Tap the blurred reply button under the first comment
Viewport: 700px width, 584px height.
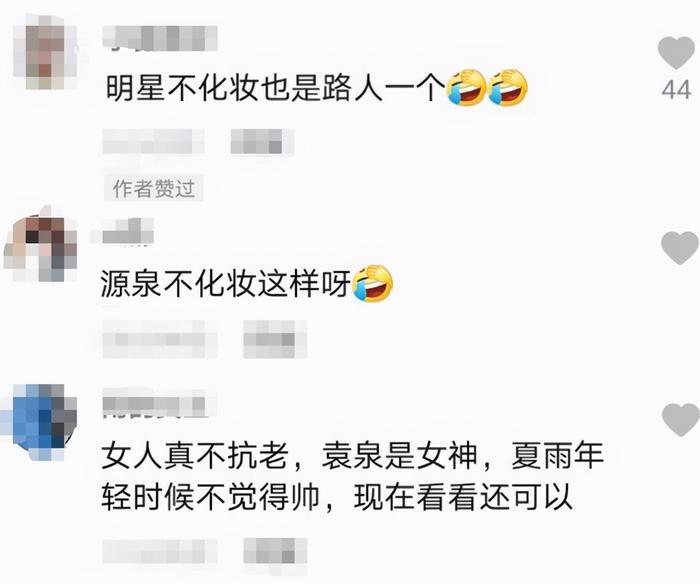(x=262, y=142)
